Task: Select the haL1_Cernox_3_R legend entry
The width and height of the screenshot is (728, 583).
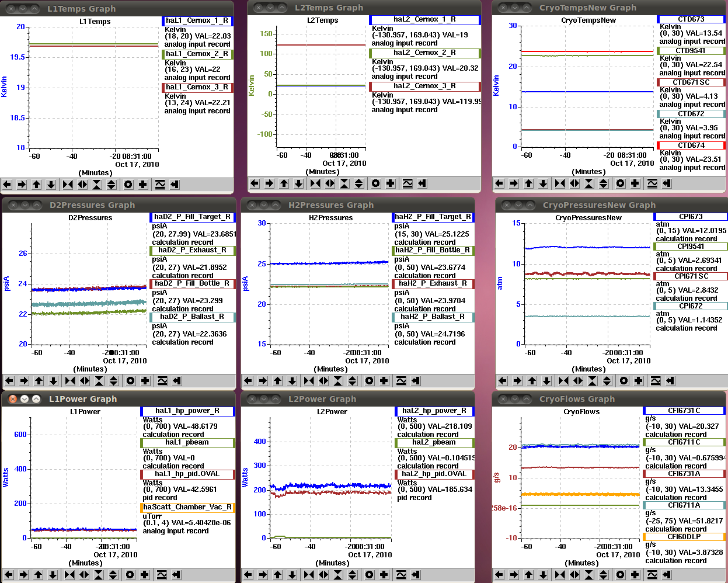Action: point(197,87)
